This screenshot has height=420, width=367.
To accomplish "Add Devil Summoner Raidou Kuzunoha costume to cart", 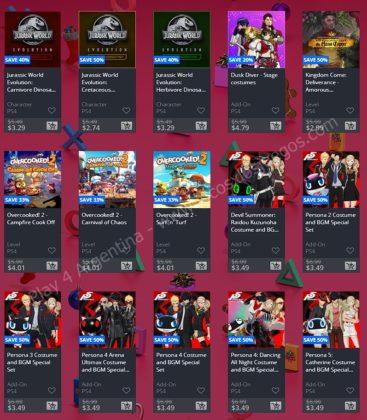I will (x=275, y=266).
